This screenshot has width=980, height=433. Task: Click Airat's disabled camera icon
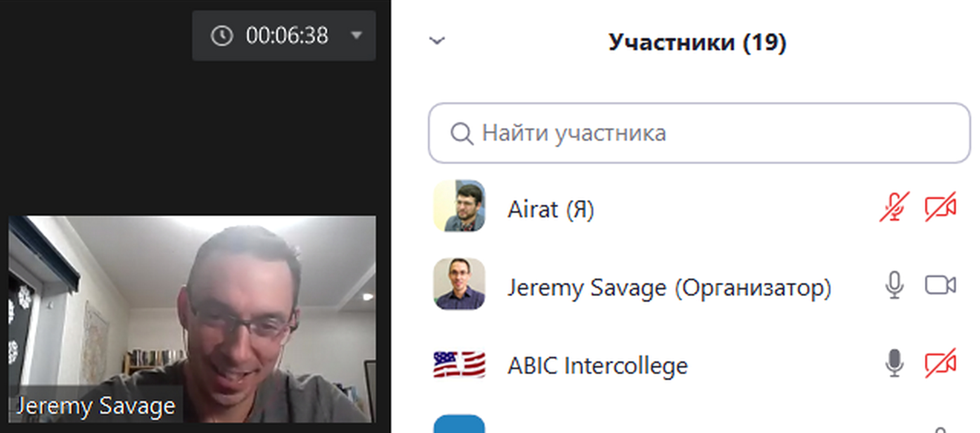[941, 207]
